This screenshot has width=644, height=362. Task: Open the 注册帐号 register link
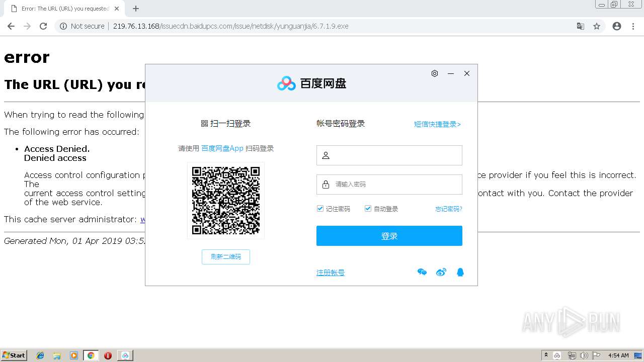click(331, 273)
